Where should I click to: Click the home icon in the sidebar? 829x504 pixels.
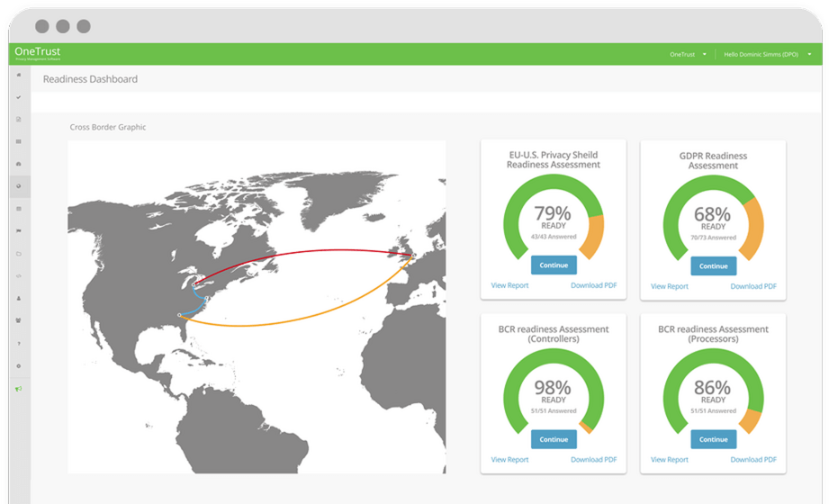point(19,75)
